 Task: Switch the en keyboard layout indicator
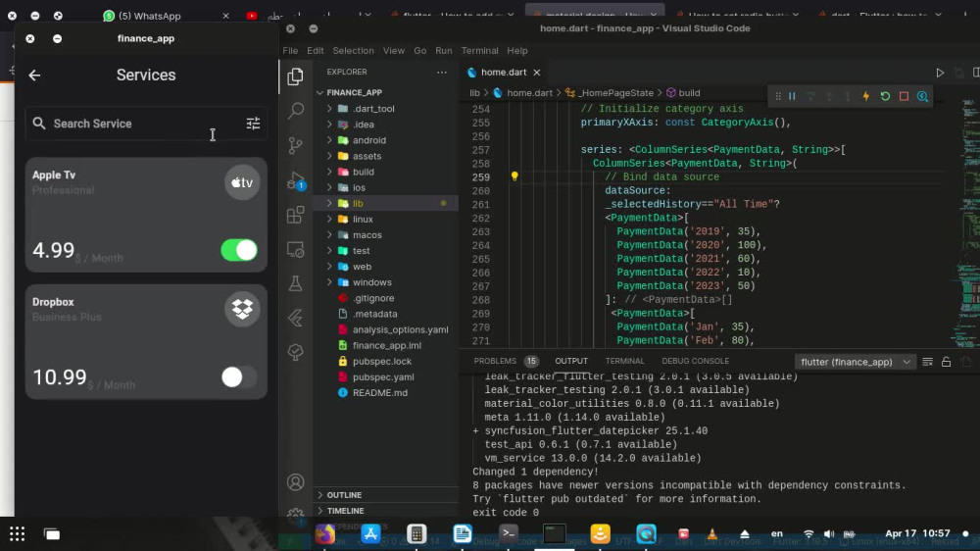click(777, 533)
